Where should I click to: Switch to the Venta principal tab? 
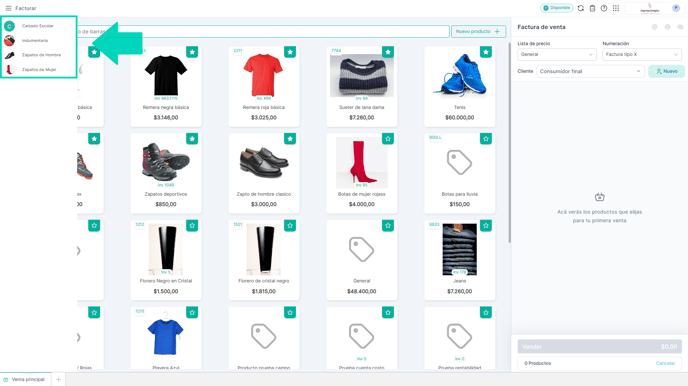(25, 379)
